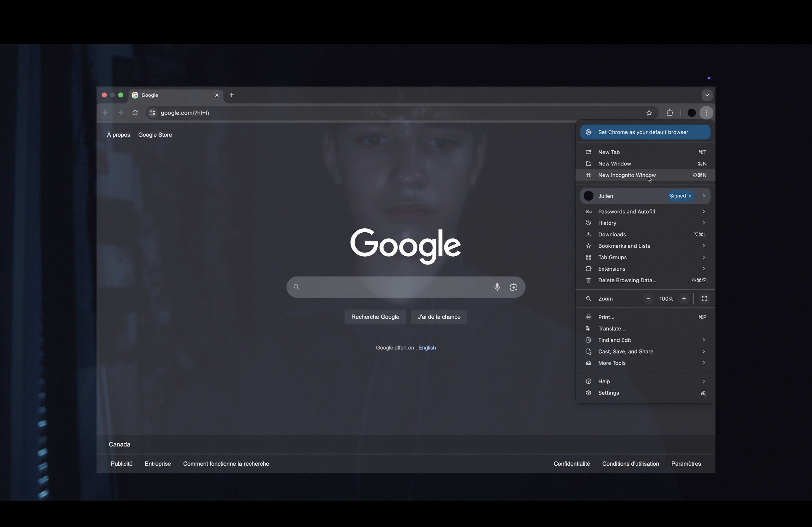Start voice search with the microphone icon
Screen dimensions: 812x527
(x=497, y=287)
